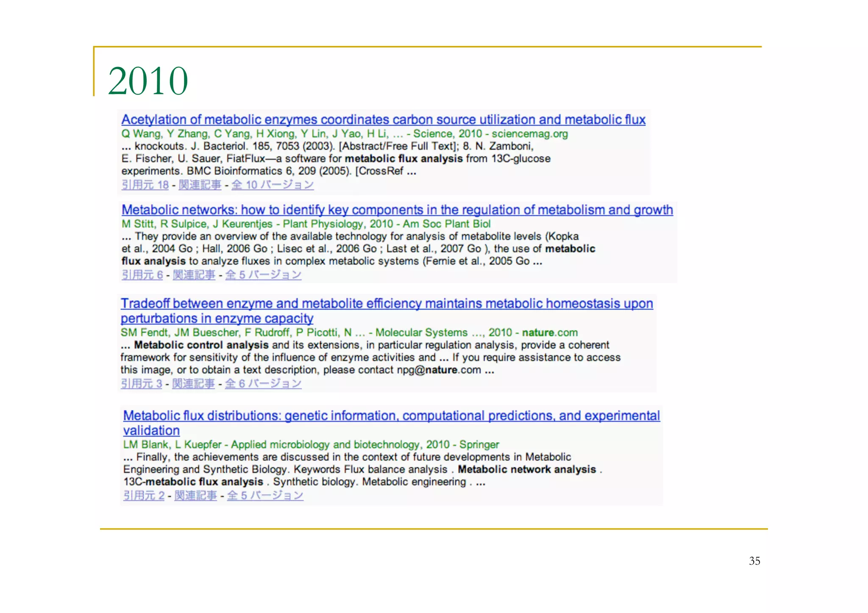The width and height of the screenshot is (868, 613).
Task: Open 関連記事 under the Molecular Systems result
Action: coord(193,384)
